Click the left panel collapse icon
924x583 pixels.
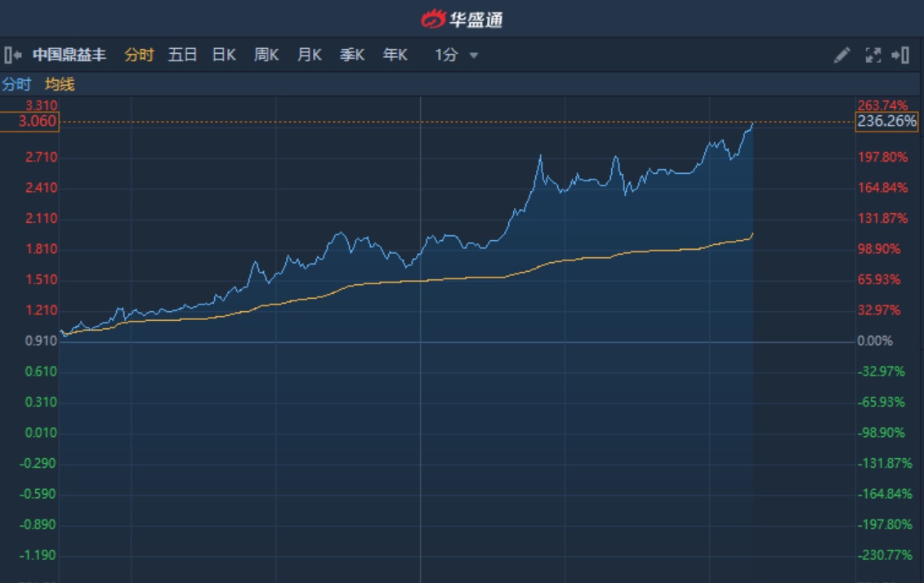coord(12,56)
